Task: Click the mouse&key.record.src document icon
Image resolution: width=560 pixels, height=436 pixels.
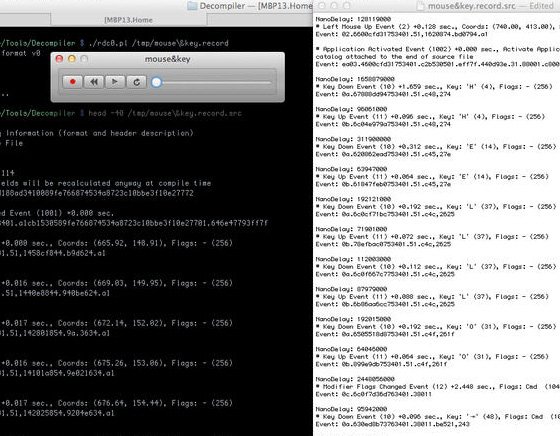Action: (421, 6)
